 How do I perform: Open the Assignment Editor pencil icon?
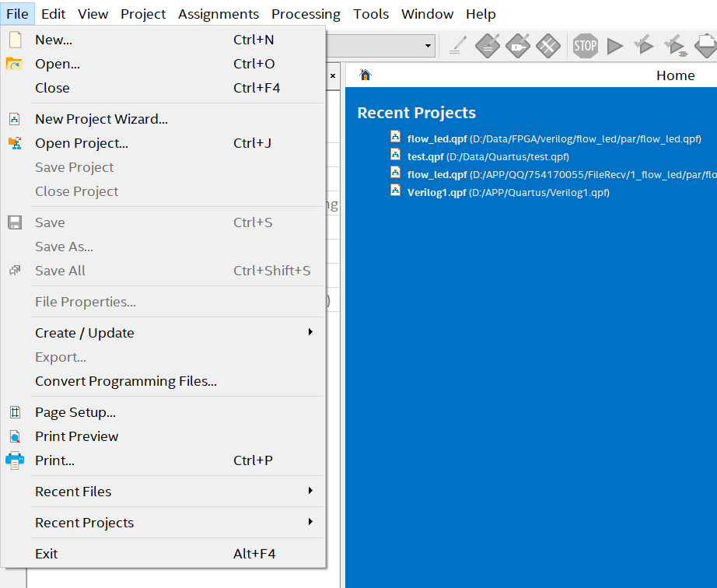[x=457, y=46]
